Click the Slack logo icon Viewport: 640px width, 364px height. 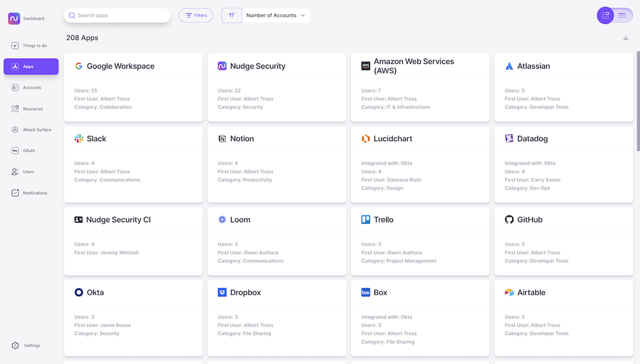[x=79, y=139]
